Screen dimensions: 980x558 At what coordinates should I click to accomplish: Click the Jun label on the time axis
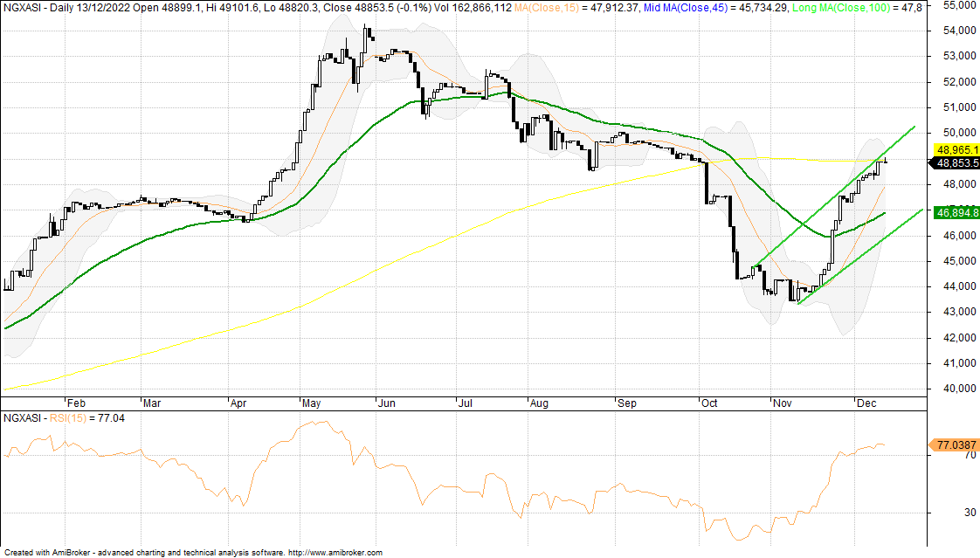click(387, 403)
